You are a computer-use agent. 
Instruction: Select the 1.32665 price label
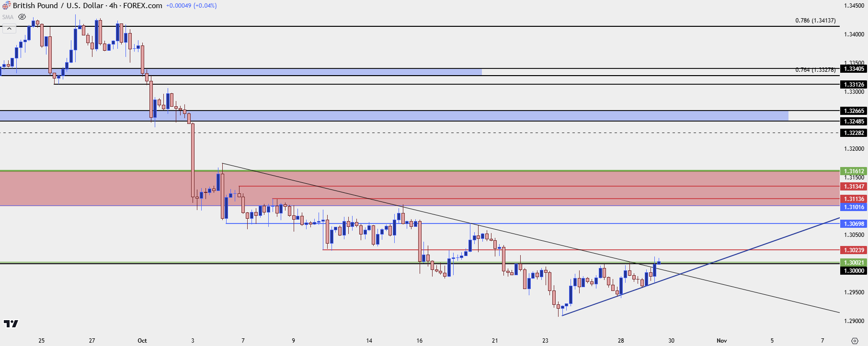pyautogui.click(x=854, y=111)
